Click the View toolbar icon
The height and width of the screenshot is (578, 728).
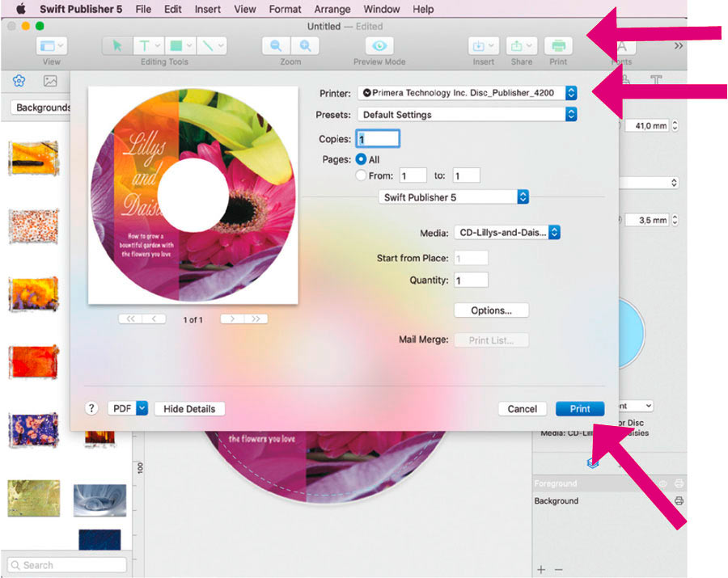52,46
